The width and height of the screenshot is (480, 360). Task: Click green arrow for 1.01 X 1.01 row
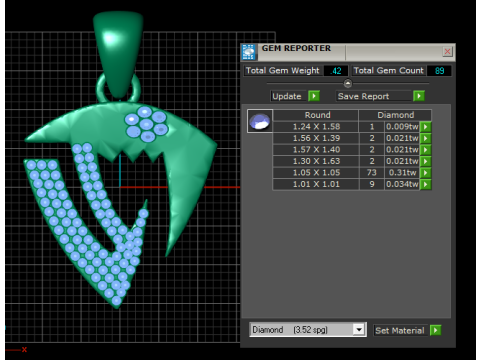[425, 184]
